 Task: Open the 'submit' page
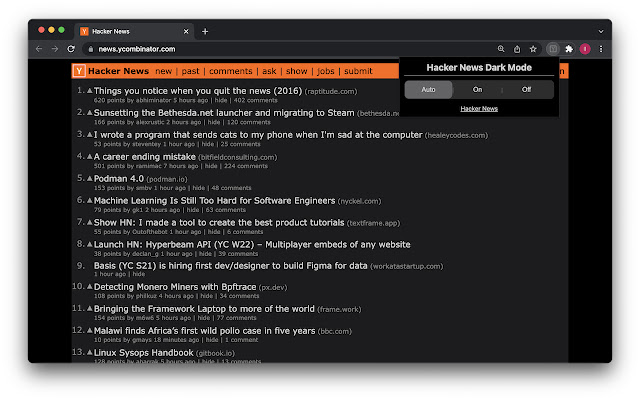[x=358, y=71]
